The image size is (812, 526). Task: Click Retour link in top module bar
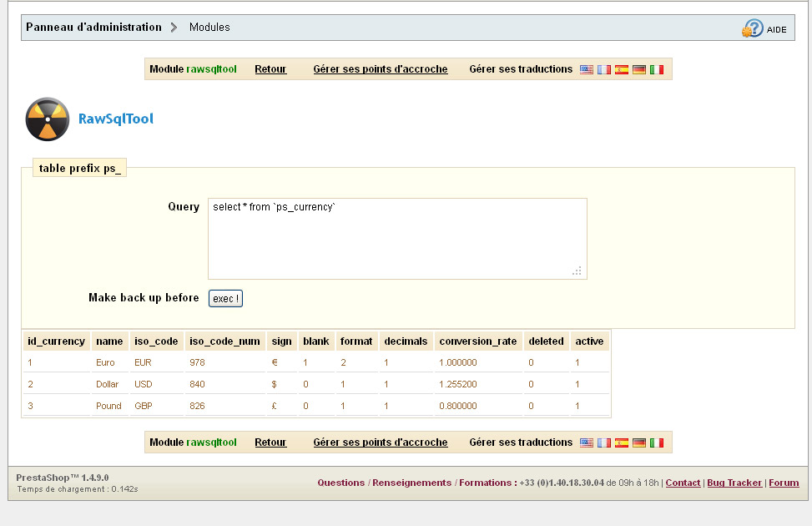click(x=270, y=69)
